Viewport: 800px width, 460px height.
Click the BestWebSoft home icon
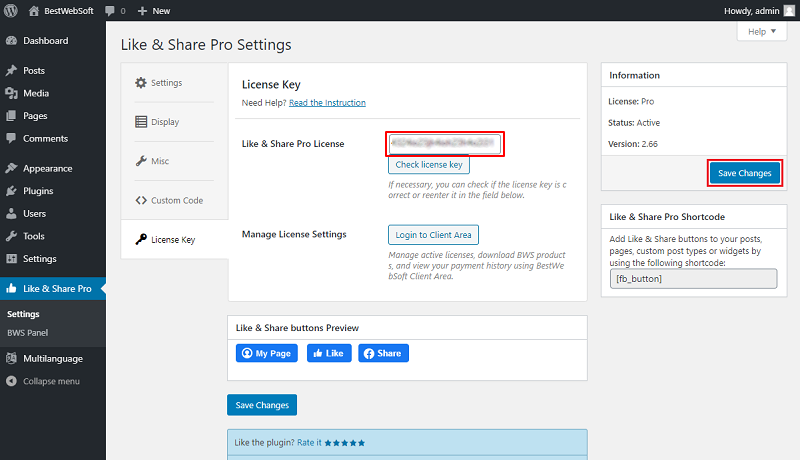34,11
